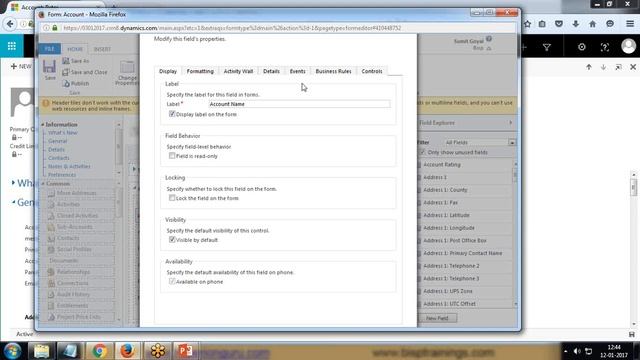Collapse the Information tree section
The image size is (640, 360).
(43, 124)
